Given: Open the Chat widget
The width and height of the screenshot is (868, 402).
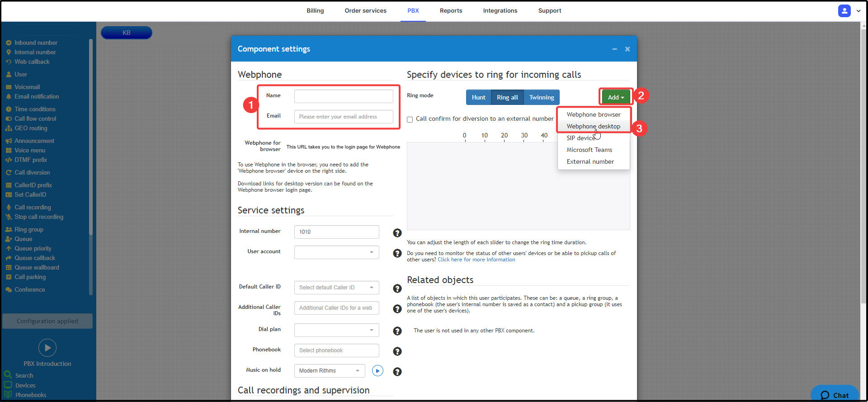Looking at the screenshot, I should 835,395.
